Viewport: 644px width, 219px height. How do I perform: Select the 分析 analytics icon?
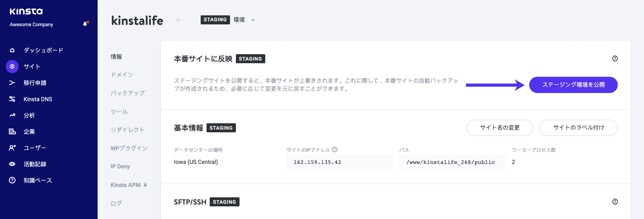tap(12, 115)
